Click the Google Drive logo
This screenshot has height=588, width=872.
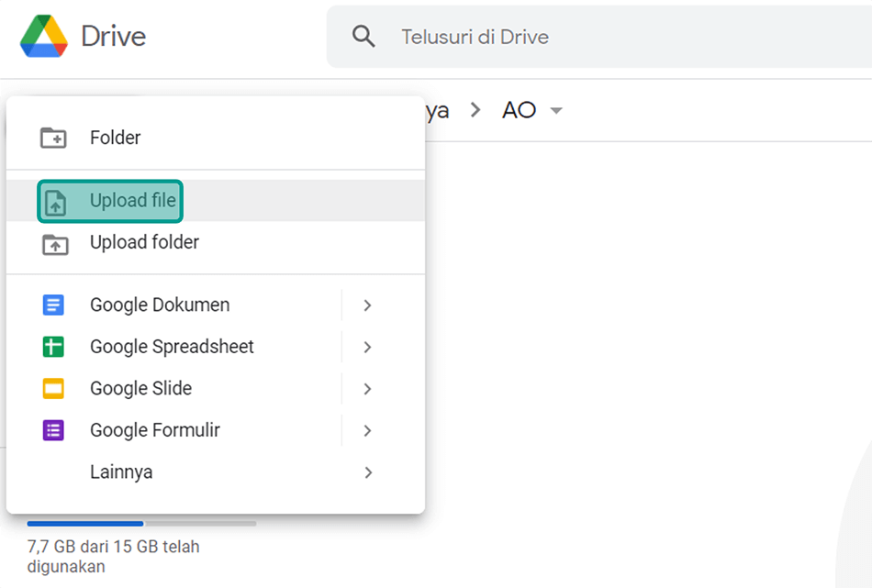coord(44,36)
